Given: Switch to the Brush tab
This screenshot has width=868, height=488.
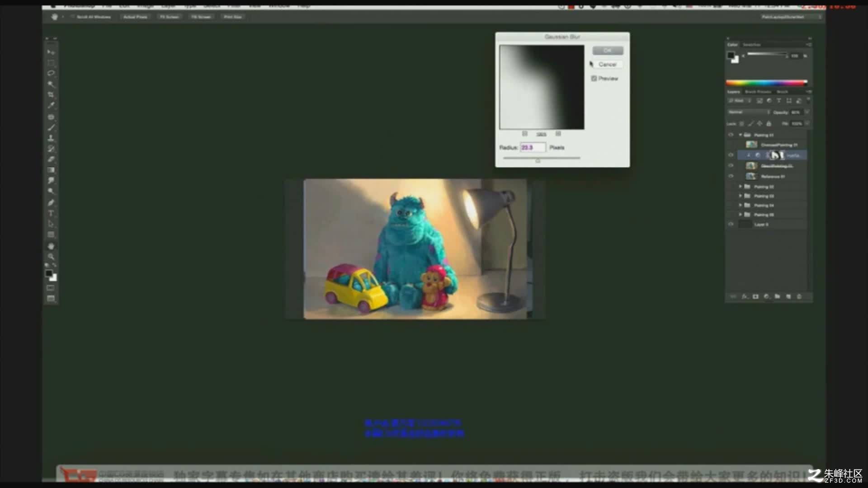Looking at the screenshot, I should (783, 92).
